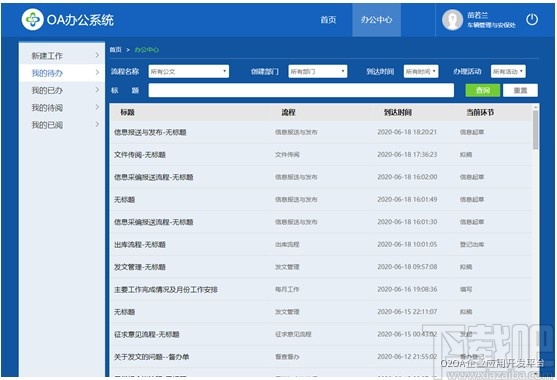Click the 文件传阅 process cell

(x=287, y=154)
